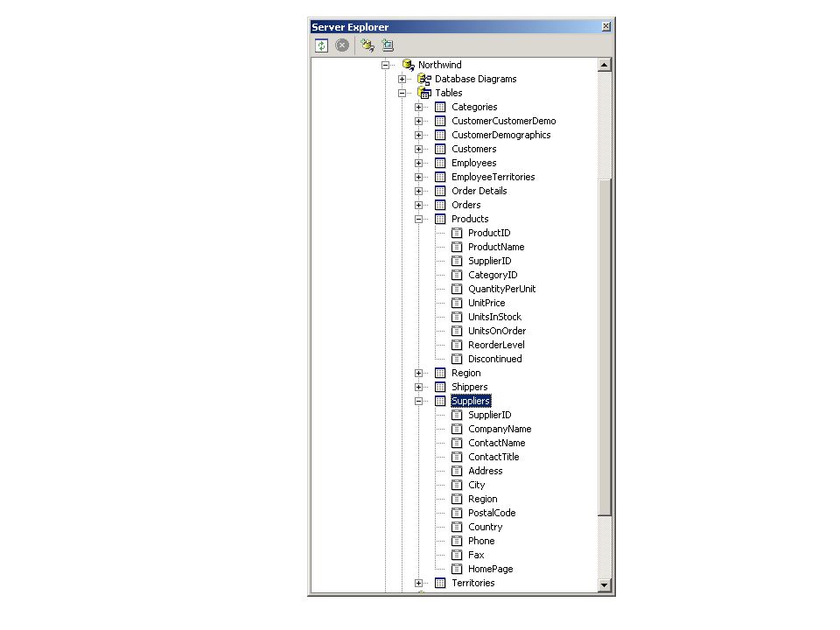Viewport: 840px width, 630px height.
Task: Click the Products table icon
Action: click(x=440, y=219)
